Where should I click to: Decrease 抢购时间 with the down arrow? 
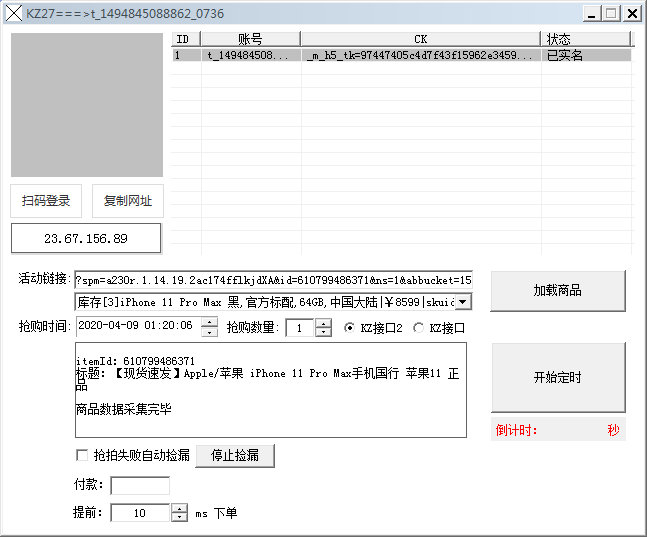210,332
